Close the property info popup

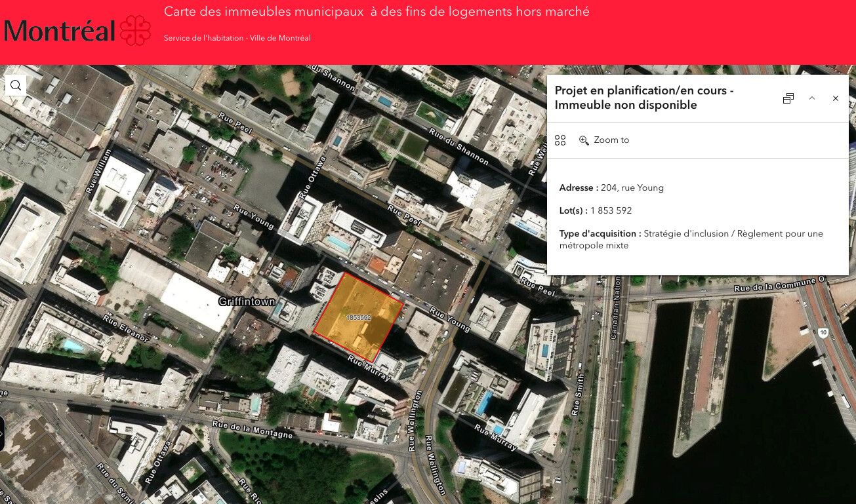(x=836, y=98)
